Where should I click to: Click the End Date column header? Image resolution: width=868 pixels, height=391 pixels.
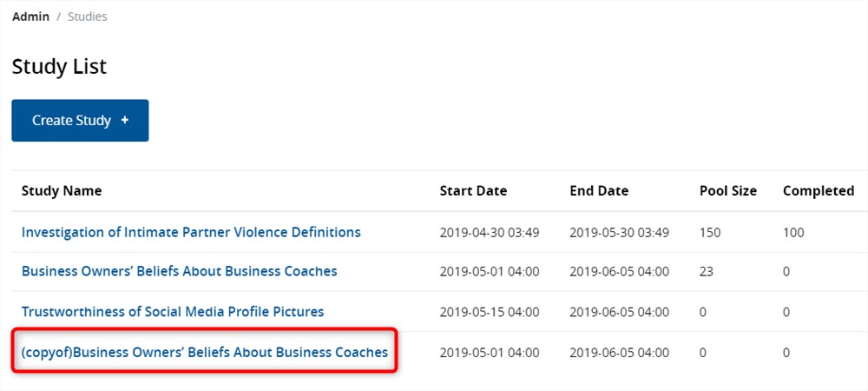coord(599,191)
